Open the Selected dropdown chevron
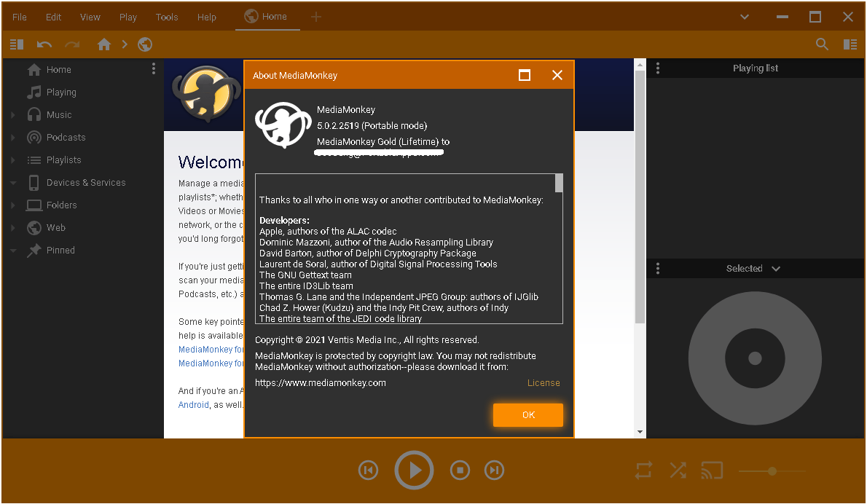 click(x=776, y=269)
